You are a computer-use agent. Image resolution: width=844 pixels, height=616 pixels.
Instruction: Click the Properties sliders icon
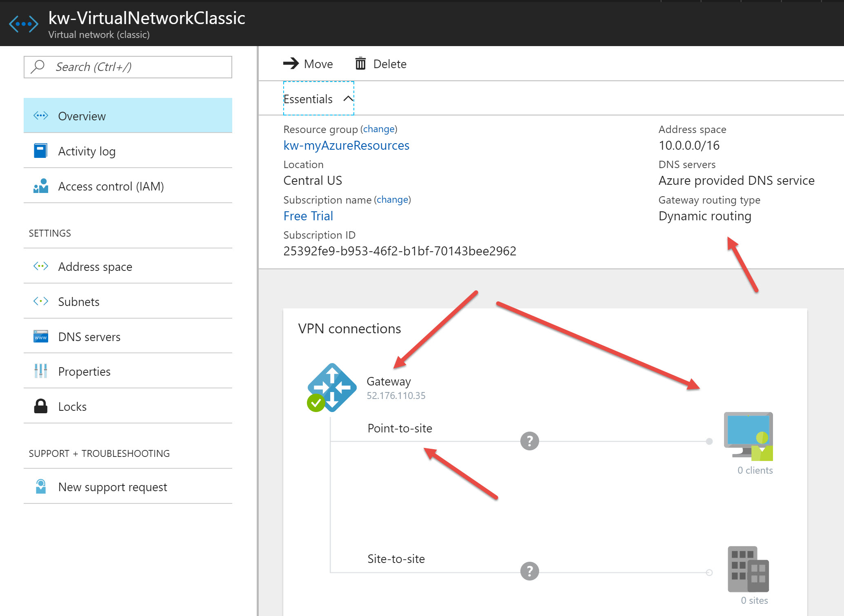point(41,371)
